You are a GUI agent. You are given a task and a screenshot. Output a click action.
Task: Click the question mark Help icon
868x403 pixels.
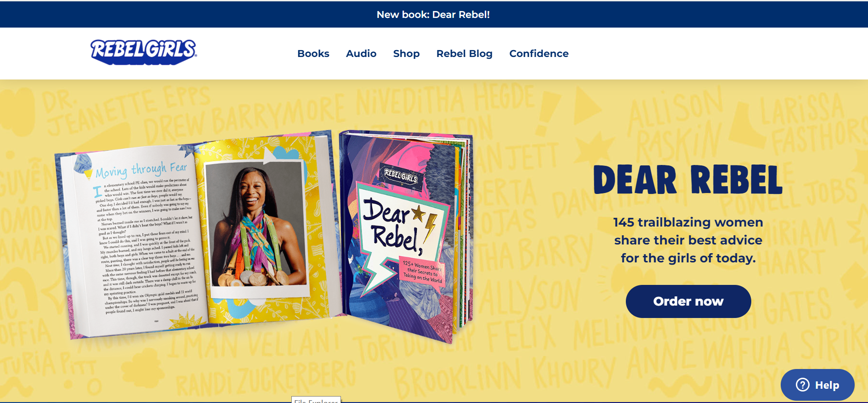(803, 385)
